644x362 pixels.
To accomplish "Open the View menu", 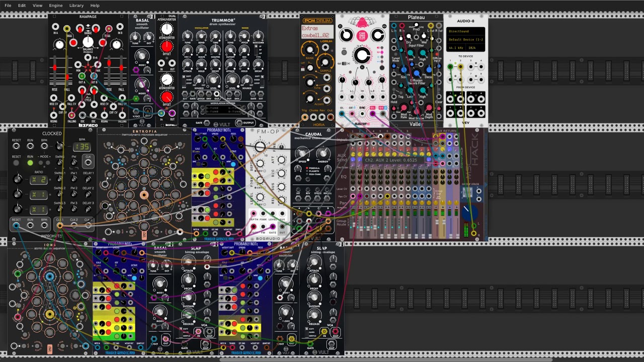I will (37, 6).
